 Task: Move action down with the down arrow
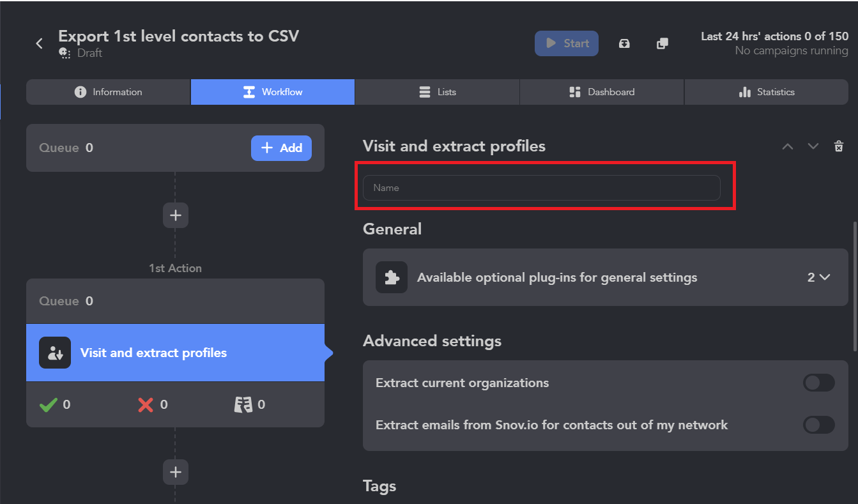tap(813, 146)
